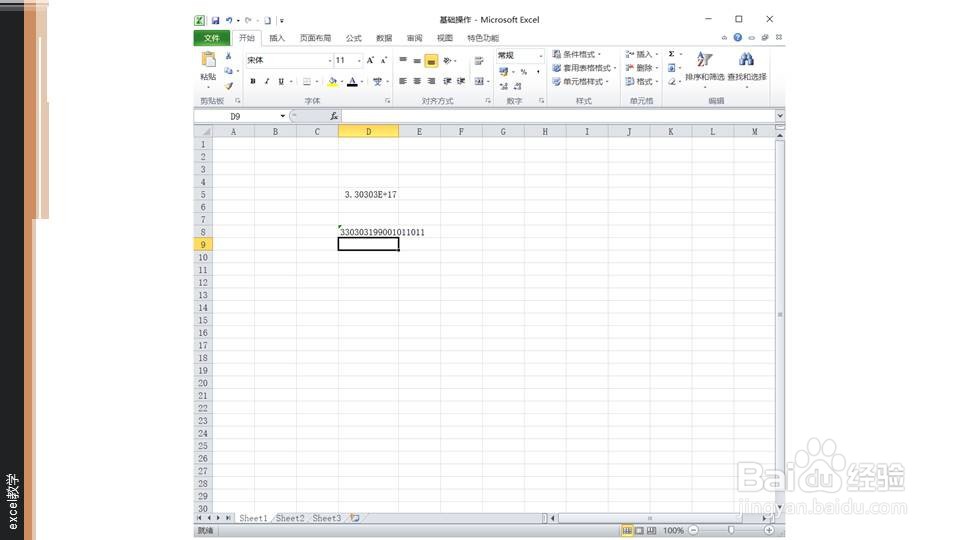The image size is (960, 540).
Task: Click the zoom in plus button
Action: click(x=769, y=530)
